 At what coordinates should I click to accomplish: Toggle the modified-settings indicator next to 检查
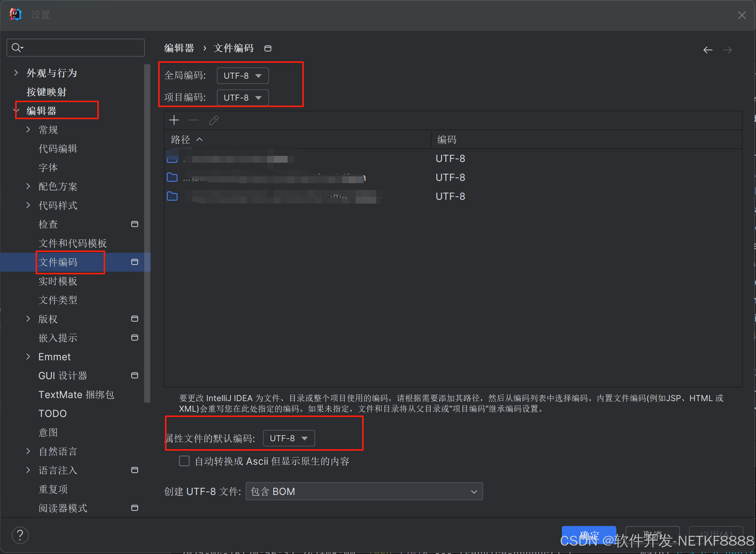[134, 224]
